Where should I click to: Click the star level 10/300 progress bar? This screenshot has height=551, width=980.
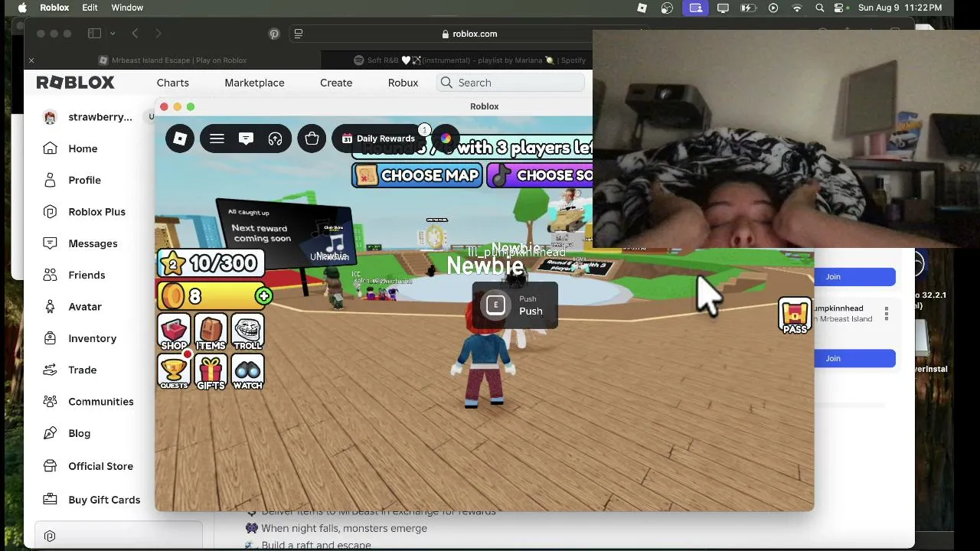pyautogui.click(x=211, y=263)
